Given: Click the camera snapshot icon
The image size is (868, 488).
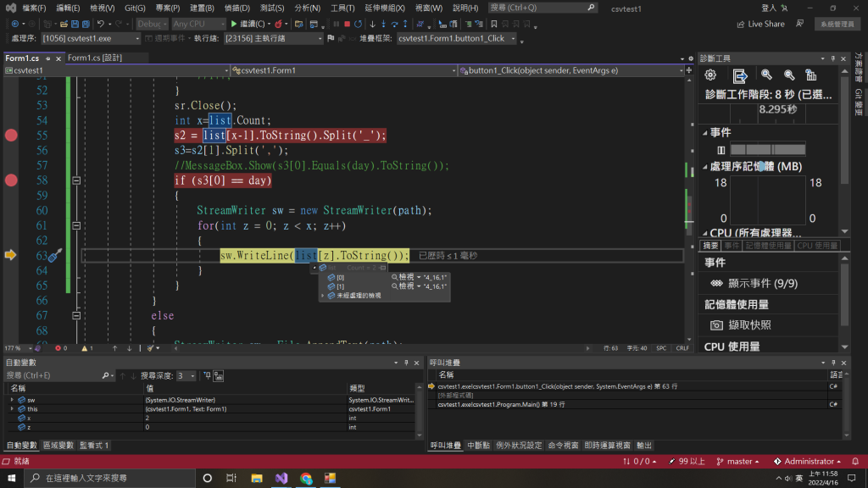Looking at the screenshot, I should 716,325.
